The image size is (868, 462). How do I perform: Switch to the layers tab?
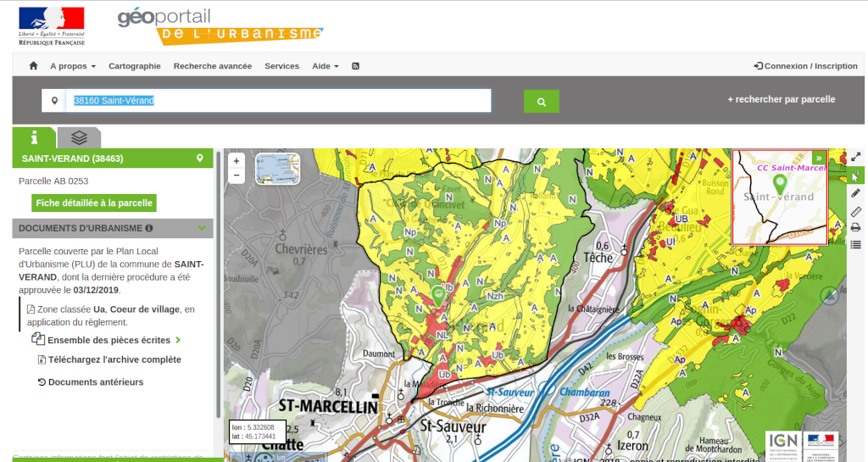point(79,137)
